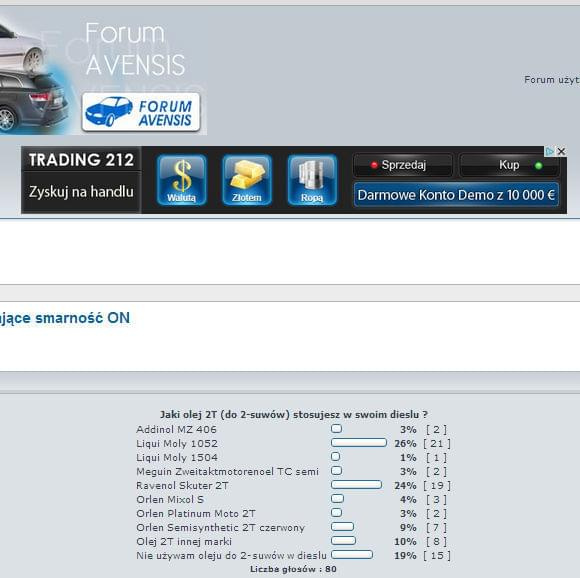Image resolution: width=580 pixels, height=578 pixels.
Task: Click the Walutą dollar icon in ad
Action: tap(181, 180)
